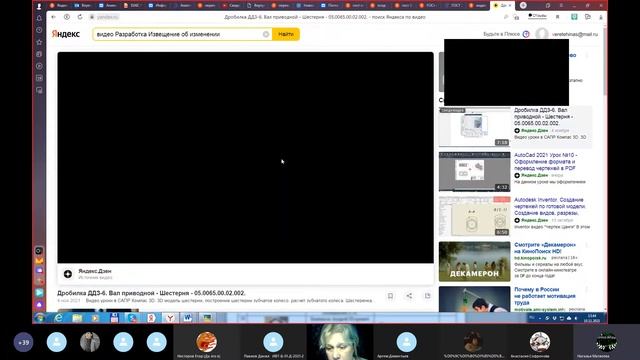The width and height of the screenshot is (640, 360).
Task: Open the user account avatar menu
Action: tap(542, 34)
